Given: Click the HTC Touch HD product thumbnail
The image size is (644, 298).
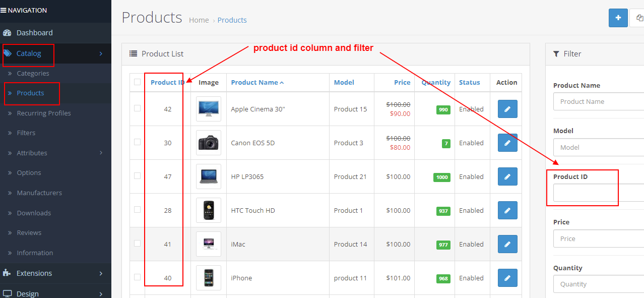Looking at the screenshot, I should 209,210.
